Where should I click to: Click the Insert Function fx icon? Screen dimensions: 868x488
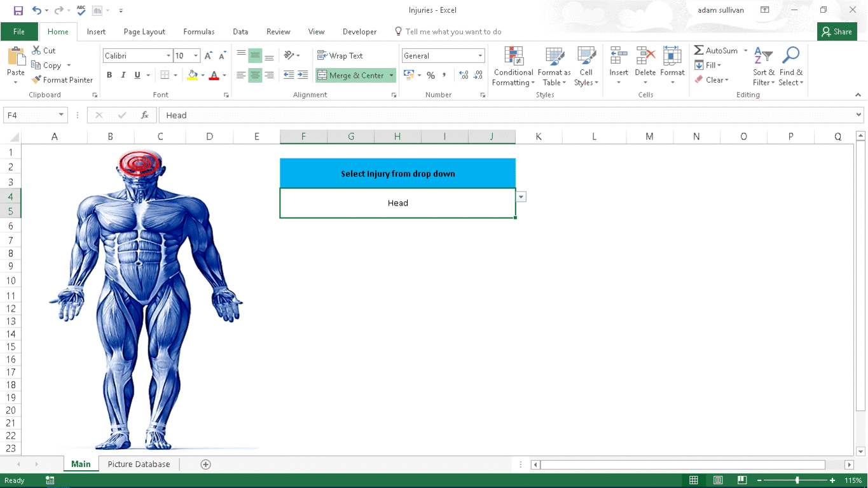coord(145,115)
